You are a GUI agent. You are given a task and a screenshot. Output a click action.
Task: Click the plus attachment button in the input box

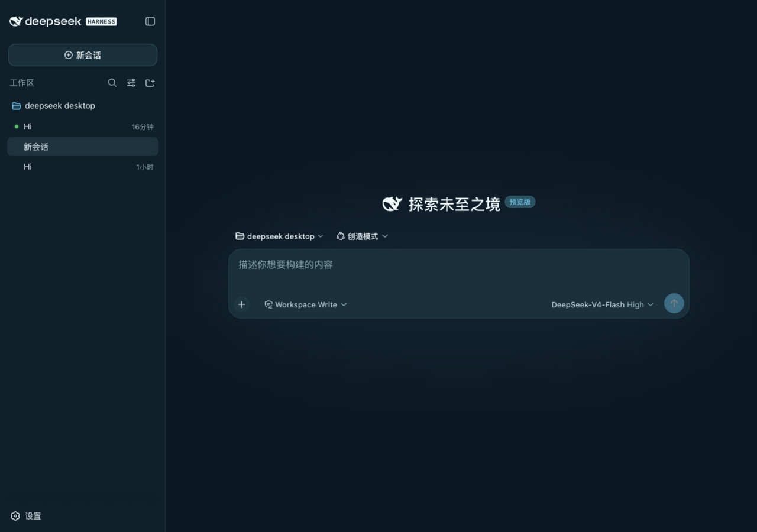(242, 304)
